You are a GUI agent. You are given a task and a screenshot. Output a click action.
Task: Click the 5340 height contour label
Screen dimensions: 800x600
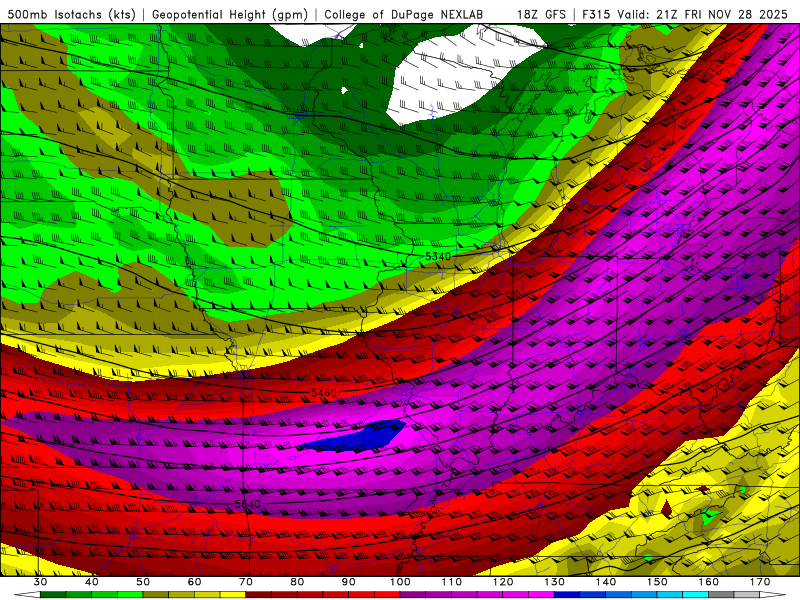click(x=438, y=257)
